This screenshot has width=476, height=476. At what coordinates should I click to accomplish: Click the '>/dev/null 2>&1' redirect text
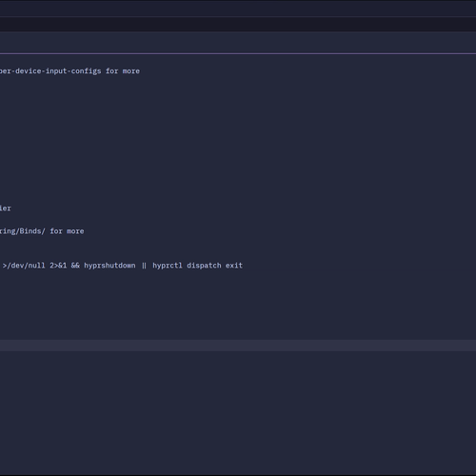tap(34, 266)
